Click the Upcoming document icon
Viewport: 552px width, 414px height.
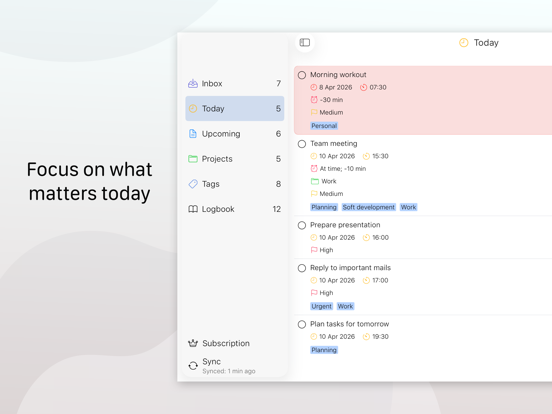coord(193,134)
